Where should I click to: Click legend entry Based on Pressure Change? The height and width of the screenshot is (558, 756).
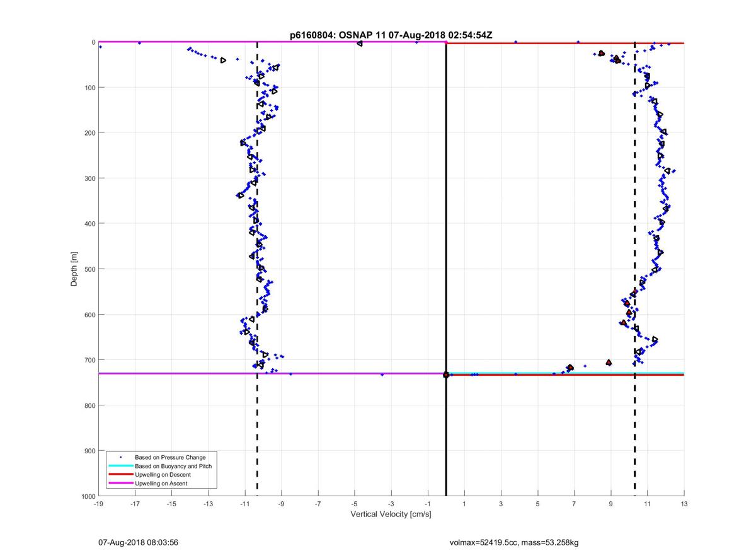170,457
